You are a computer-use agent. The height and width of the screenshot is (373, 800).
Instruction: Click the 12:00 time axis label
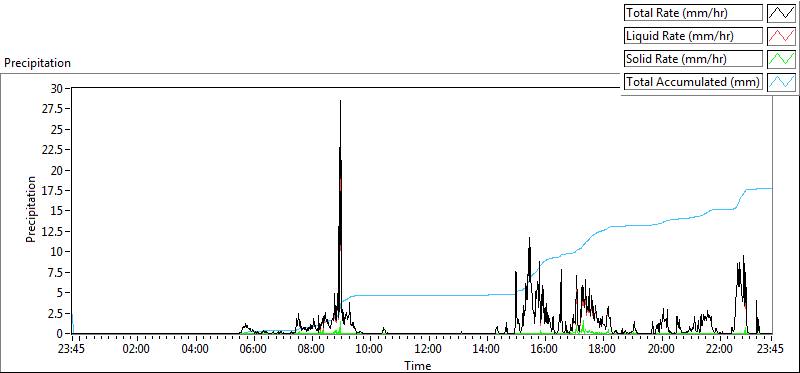[x=429, y=350]
